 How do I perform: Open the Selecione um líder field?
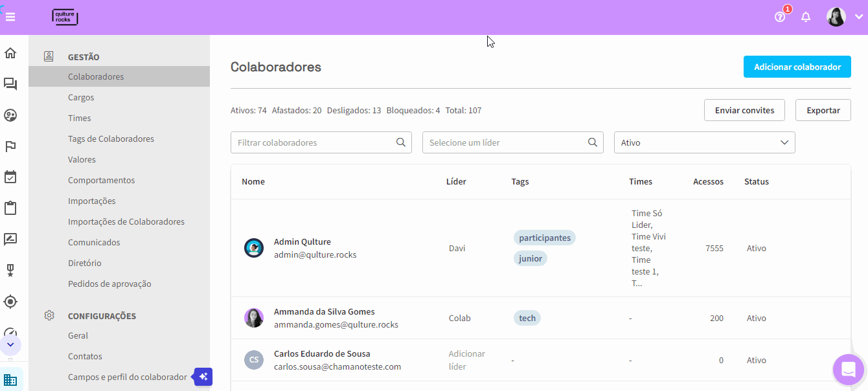click(513, 142)
